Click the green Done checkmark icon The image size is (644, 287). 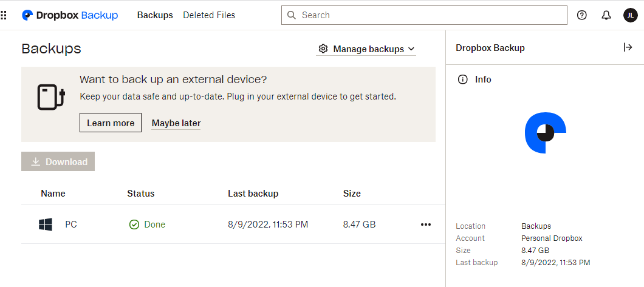[134, 225]
